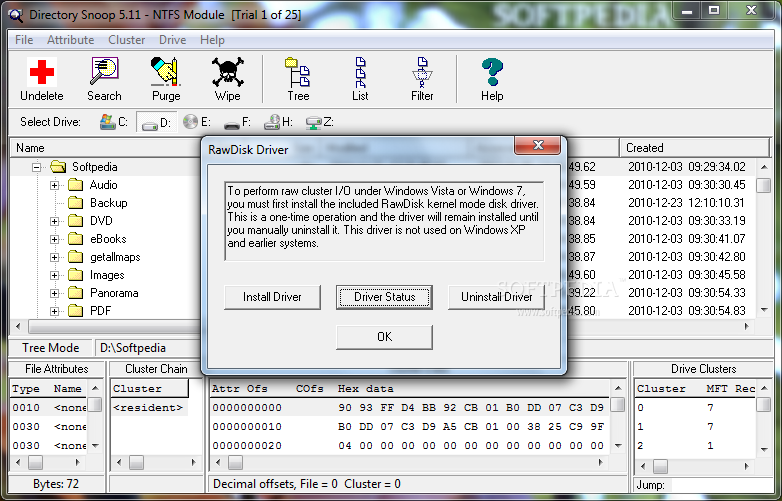Select the Backup folder in the tree
Image resolution: width=782 pixels, height=501 pixels.
pyautogui.click(x=109, y=203)
